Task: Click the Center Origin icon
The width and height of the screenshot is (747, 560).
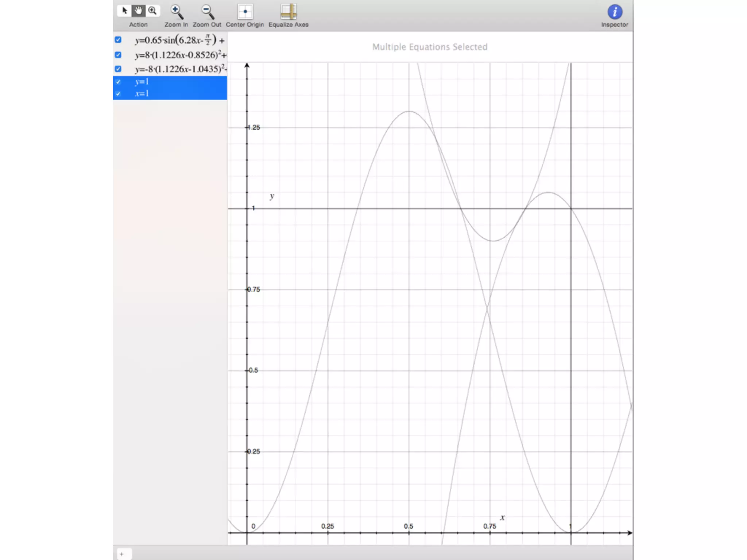Action: coord(245,12)
